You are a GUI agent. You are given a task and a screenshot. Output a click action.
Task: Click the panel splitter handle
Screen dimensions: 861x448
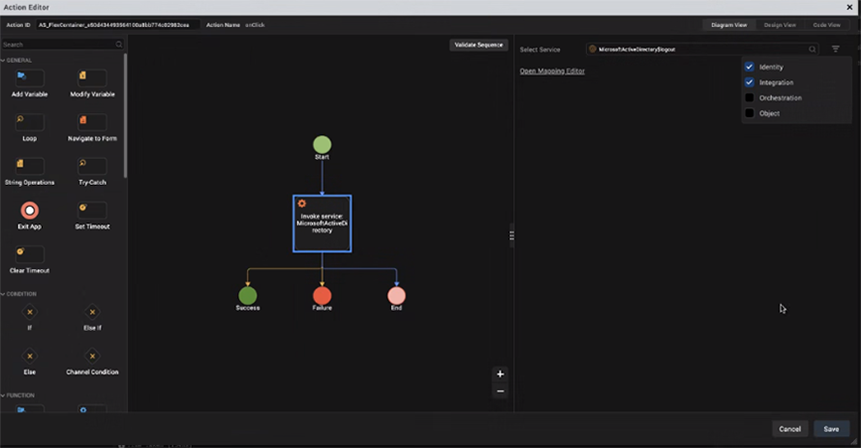(512, 236)
